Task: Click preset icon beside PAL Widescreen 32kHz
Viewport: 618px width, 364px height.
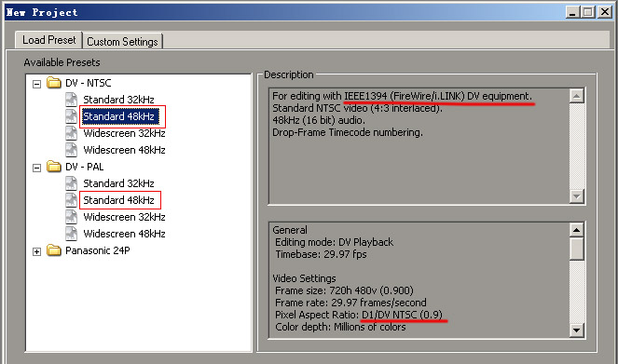Action: pyautogui.click(x=72, y=217)
